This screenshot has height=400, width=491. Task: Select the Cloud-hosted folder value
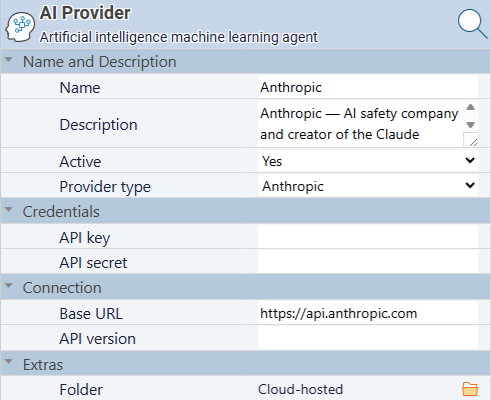pos(300,389)
